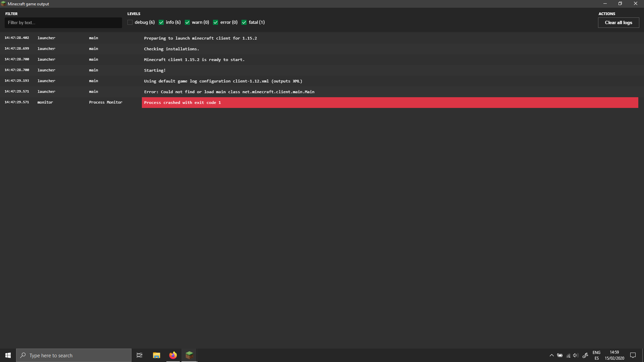This screenshot has height=362, width=644.
Task: Uncheck the info level filter
Action: (161, 22)
